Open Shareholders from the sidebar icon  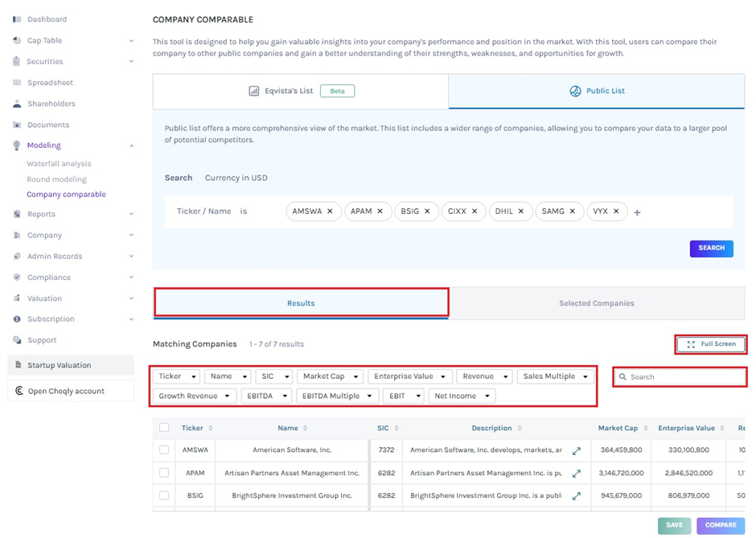17,104
